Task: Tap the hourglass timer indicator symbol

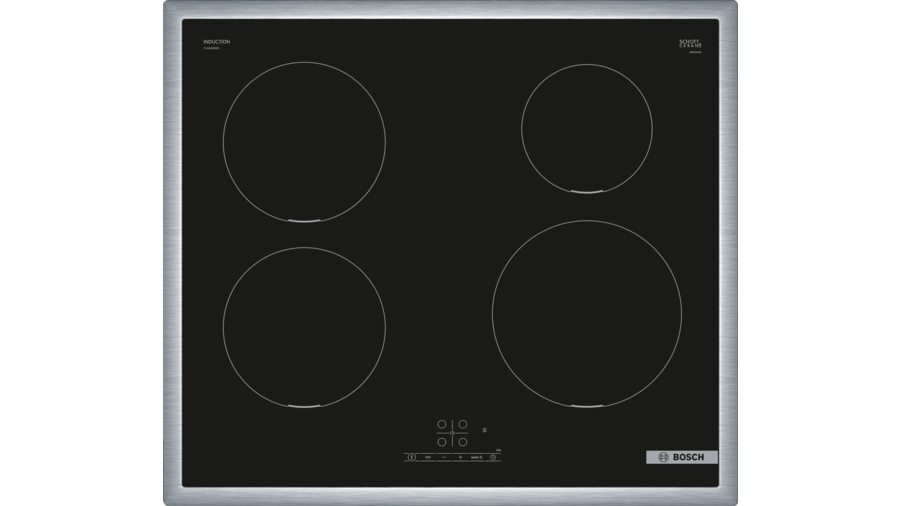Action: [485, 430]
